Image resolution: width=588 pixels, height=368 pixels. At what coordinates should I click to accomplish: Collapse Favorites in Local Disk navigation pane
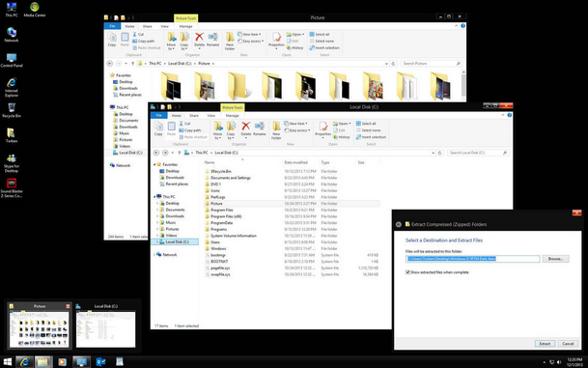pyautogui.click(x=154, y=164)
